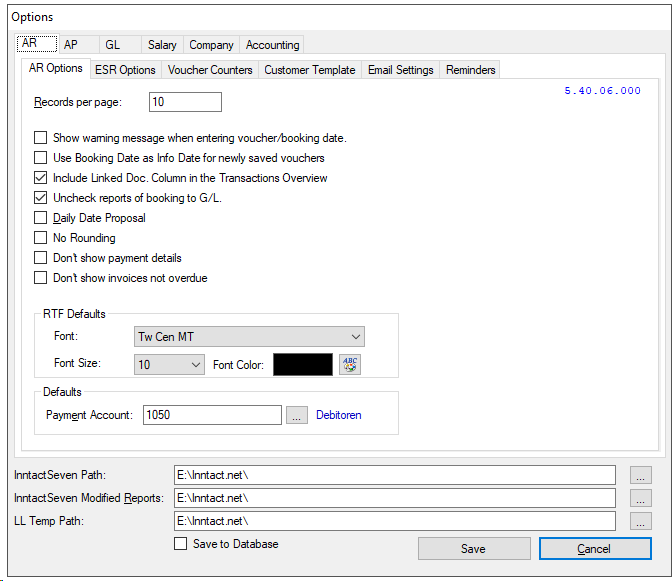Click the Debitoren account name text
Screen dimensions: 672x581
(339, 415)
